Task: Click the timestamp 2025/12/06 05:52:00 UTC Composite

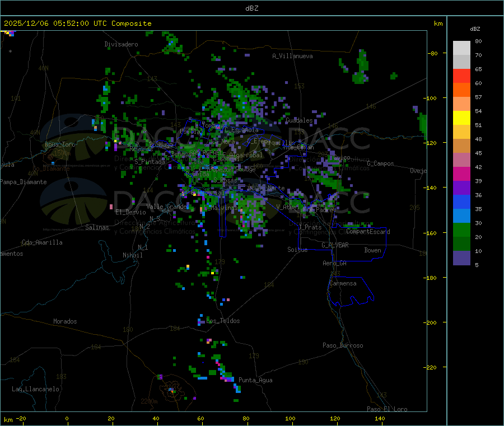Action: coord(77,24)
